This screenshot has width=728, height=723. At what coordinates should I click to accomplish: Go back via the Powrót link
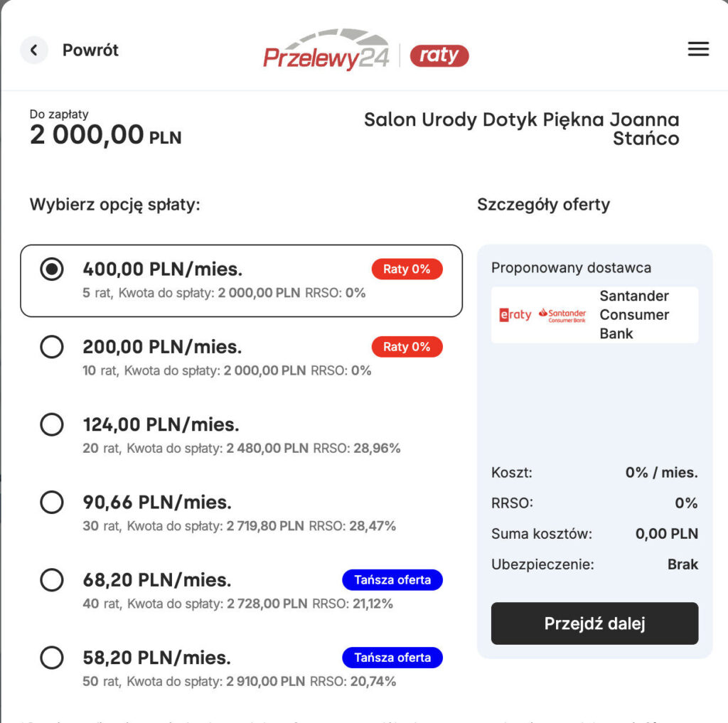pos(90,50)
